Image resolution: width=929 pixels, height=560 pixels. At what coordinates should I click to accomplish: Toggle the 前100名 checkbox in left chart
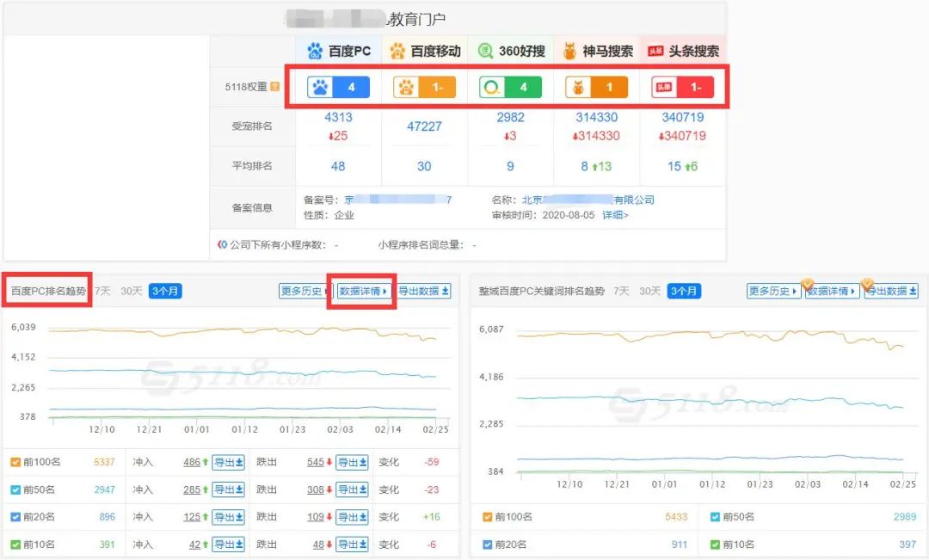point(15,462)
